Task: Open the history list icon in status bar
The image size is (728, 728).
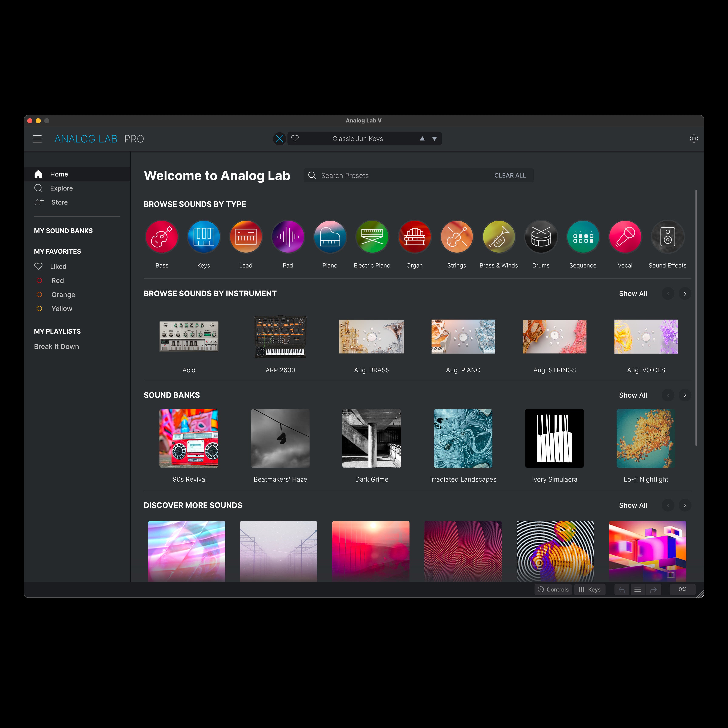Action: click(x=638, y=590)
